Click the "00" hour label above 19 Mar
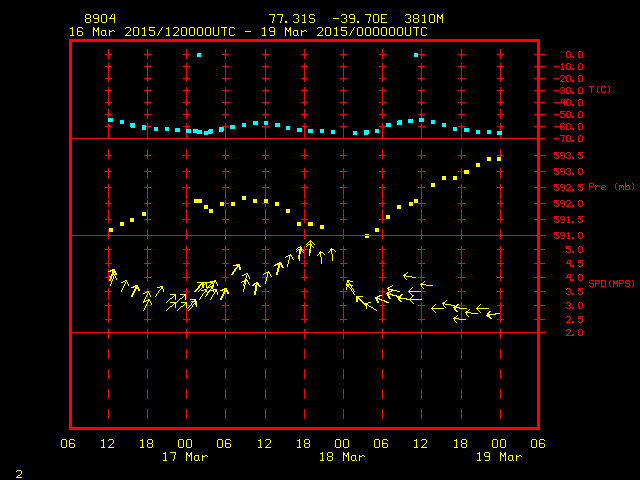 pyautogui.click(x=499, y=444)
